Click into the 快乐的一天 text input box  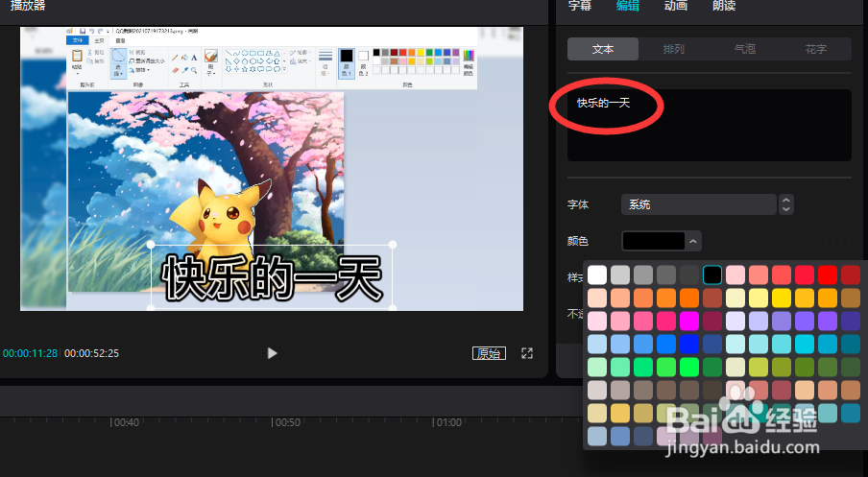[710, 125]
